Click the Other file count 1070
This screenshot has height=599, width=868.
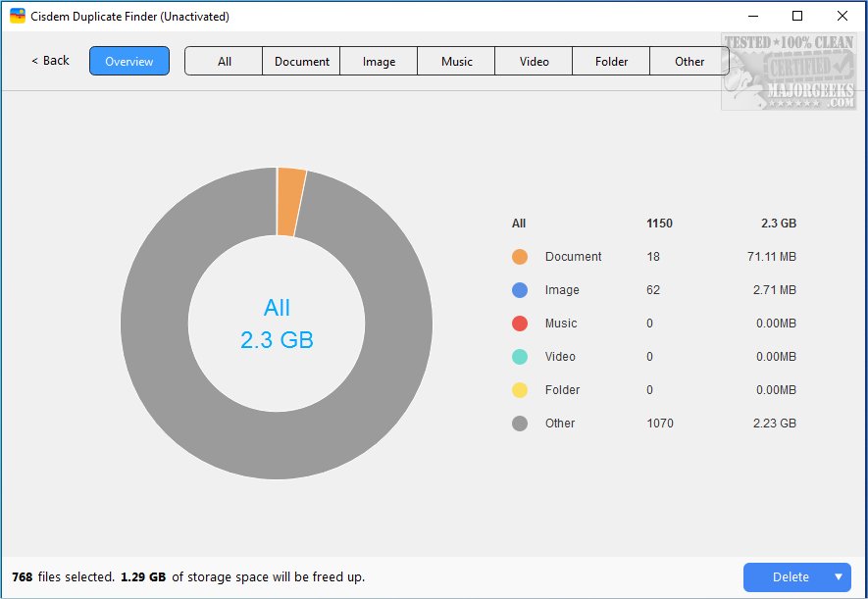pos(660,424)
